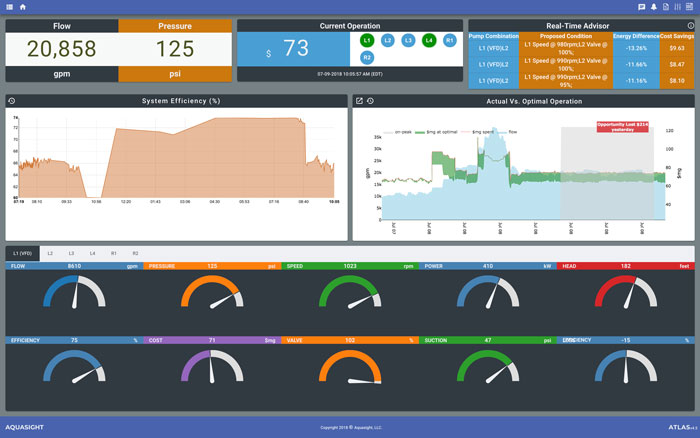Image resolution: width=700 pixels, height=438 pixels.
Task: Click the Flow header tile
Action: coord(62,26)
